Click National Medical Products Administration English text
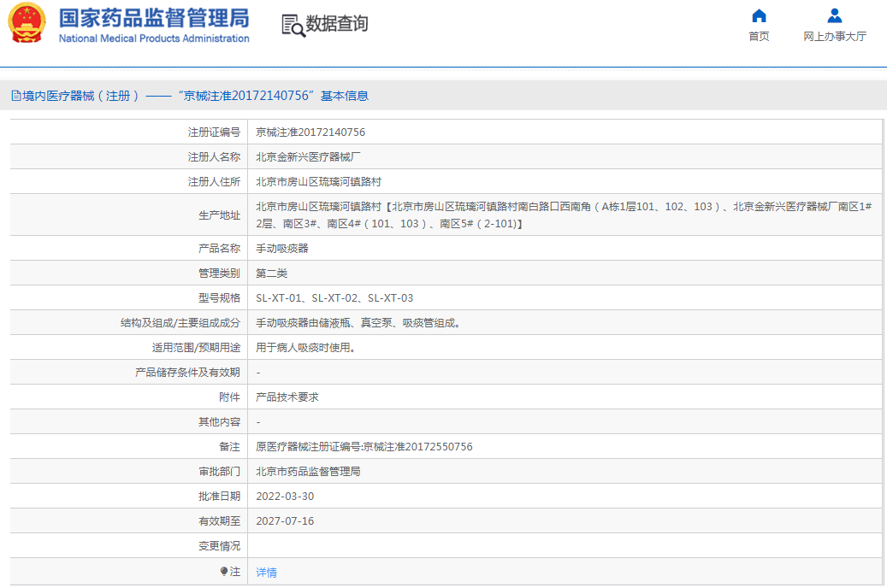The height and width of the screenshot is (588, 887). (x=154, y=38)
